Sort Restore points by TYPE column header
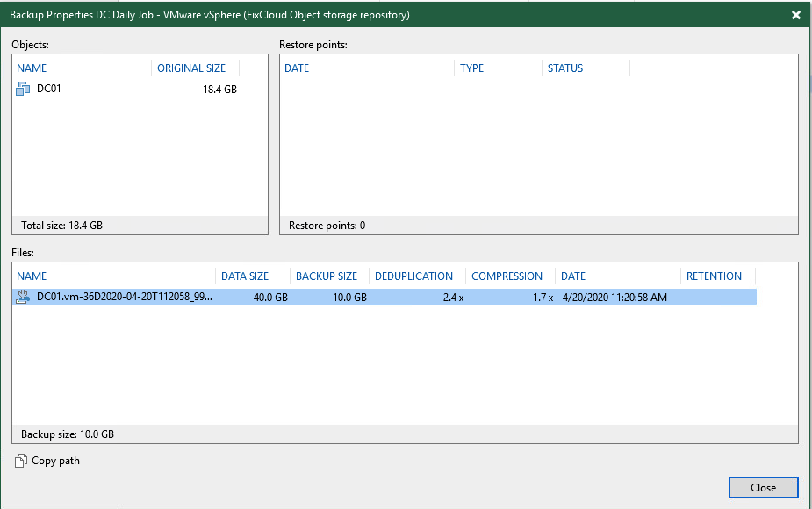 [x=471, y=68]
